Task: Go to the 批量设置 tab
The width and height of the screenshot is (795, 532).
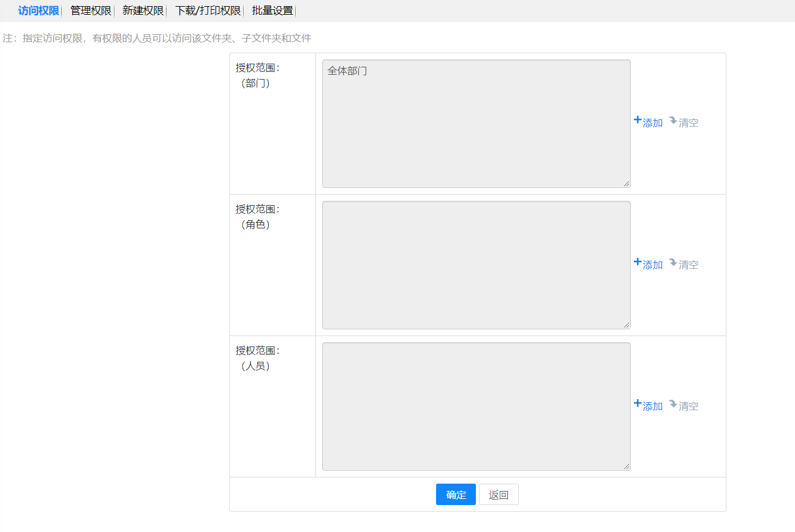Action: pyautogui.click(x=272, y=10)
